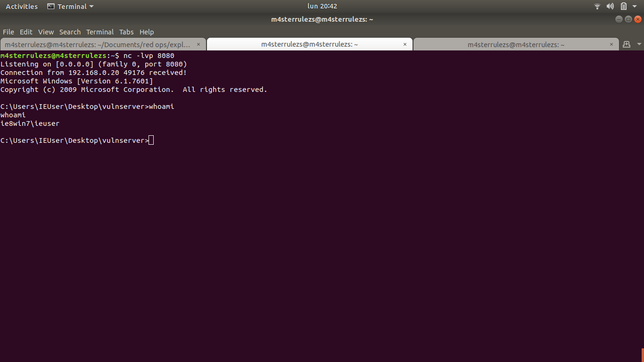
Task: Close the third terminal tab
Action: click(x=611, y=44)
